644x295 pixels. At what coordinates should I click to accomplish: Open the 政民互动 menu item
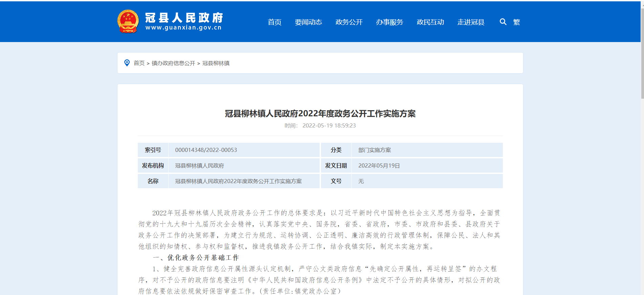pos(430,22)
